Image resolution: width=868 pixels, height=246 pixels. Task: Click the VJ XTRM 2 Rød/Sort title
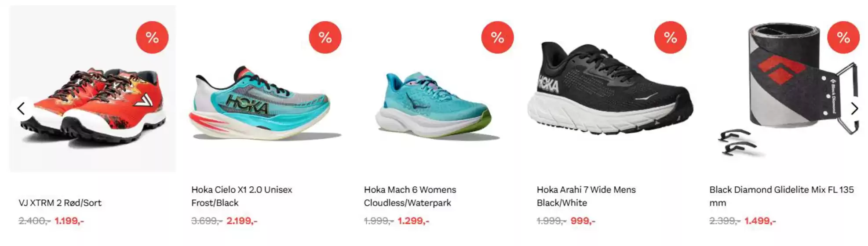coord(60,203)
